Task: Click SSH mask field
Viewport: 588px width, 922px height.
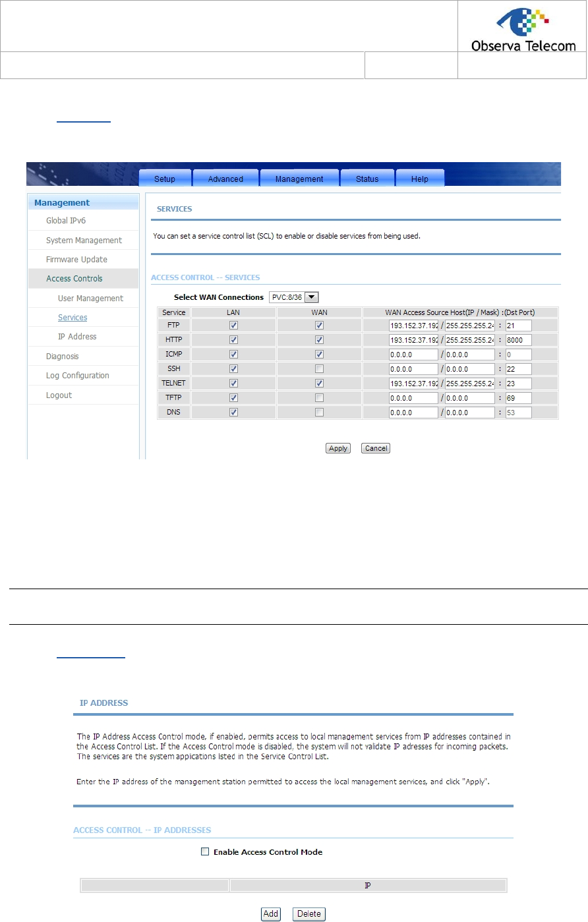Action: 469,369
